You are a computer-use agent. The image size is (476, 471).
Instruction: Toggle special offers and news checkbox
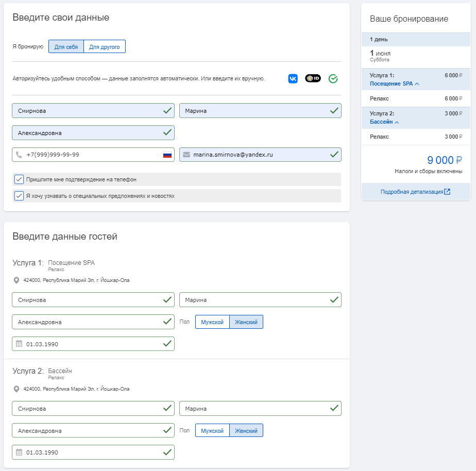coord(19,196)
